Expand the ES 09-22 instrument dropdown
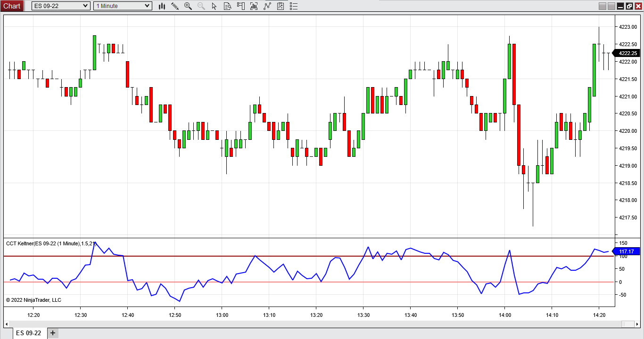This screenshot has height=339, width=644. 85,6
